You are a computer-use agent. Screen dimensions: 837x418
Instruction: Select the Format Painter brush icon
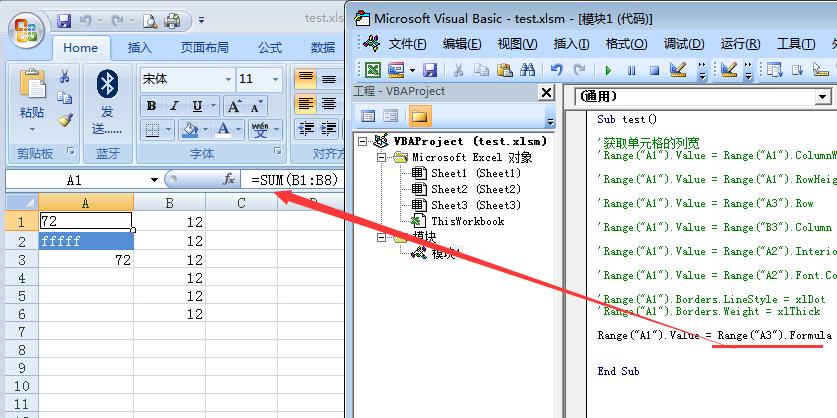[x=65, y=120]
